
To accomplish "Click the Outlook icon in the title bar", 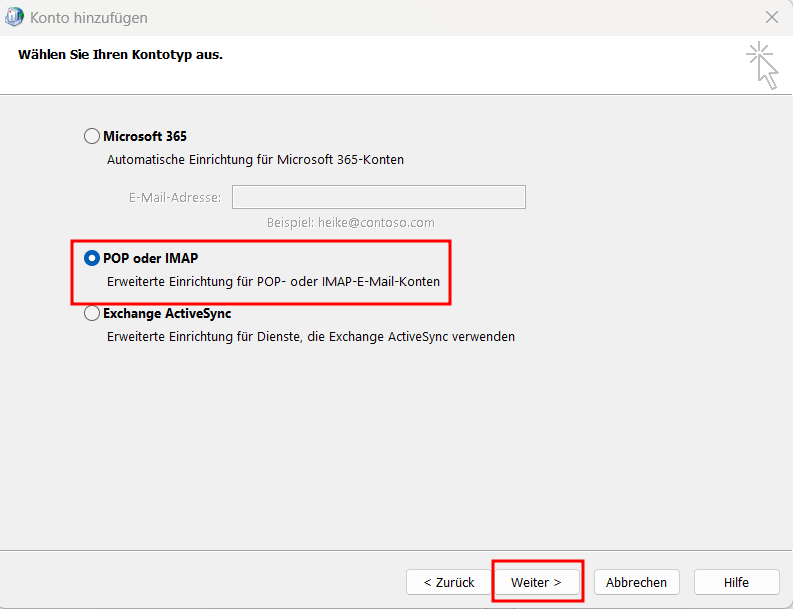I will coord(15,18).
